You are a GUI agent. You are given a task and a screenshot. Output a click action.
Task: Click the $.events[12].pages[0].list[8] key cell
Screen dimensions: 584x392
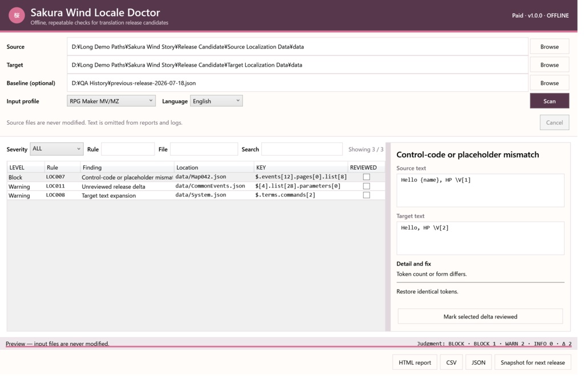(301, 177)
